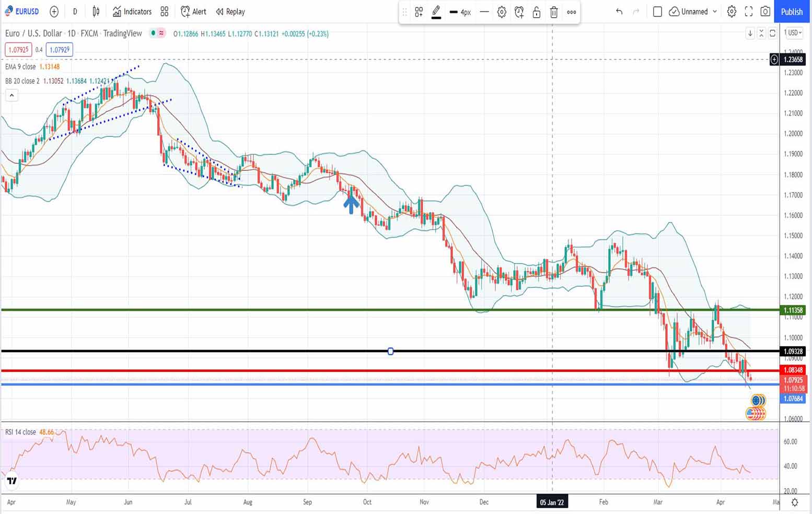Undo the last action

pyautogui.click(x=619, y=11)
